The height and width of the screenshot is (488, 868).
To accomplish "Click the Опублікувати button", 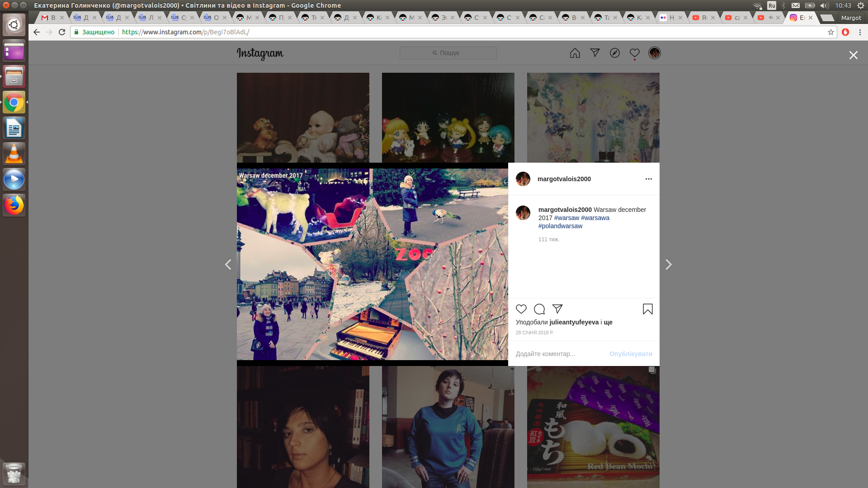I will (x=631, y=354).
